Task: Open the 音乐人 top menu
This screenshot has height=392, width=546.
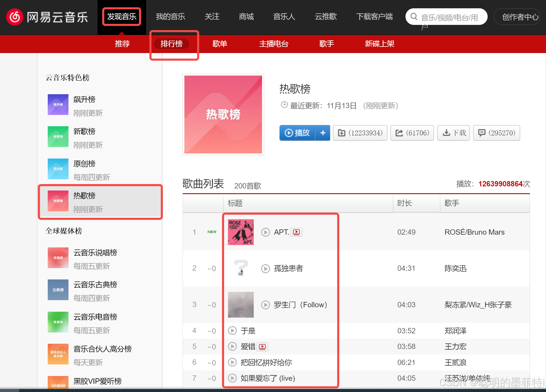Action: tap(284, 17)
